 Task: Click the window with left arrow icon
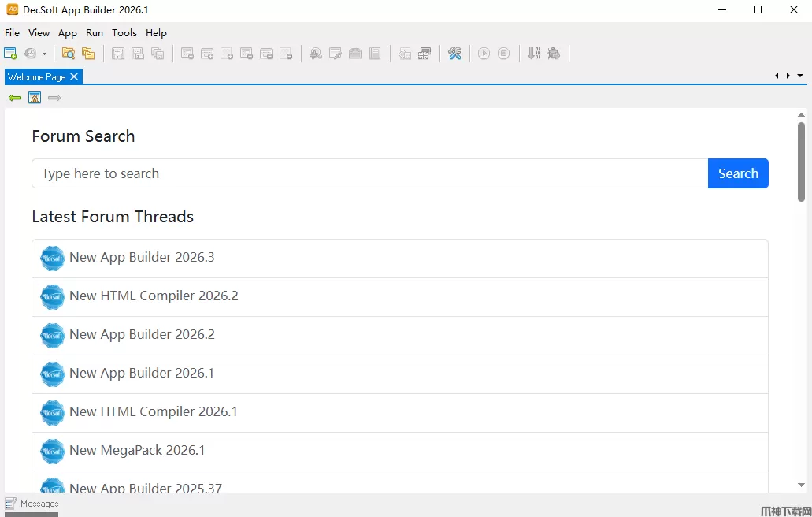(405, 53)
